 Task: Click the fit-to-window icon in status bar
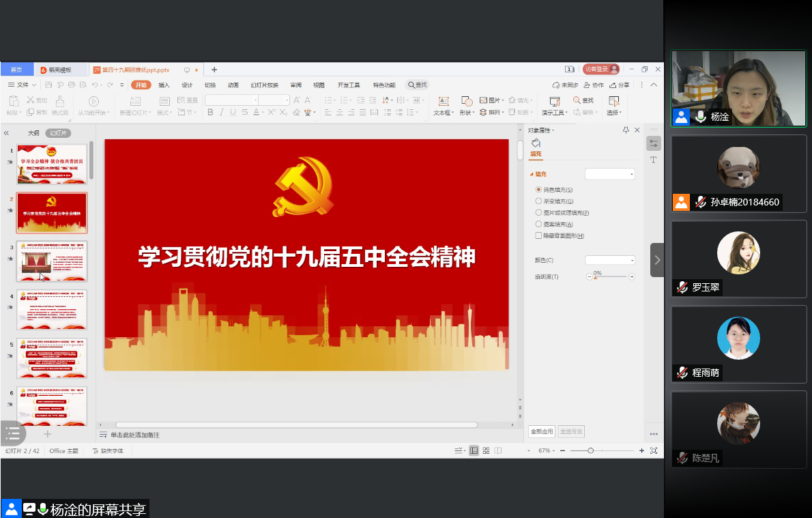point(654,451)
